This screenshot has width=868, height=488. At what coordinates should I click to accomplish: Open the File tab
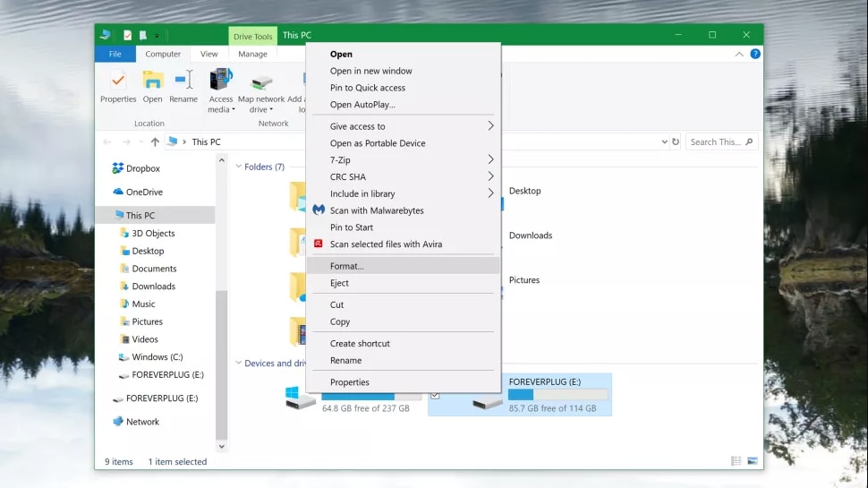[115, 54]
